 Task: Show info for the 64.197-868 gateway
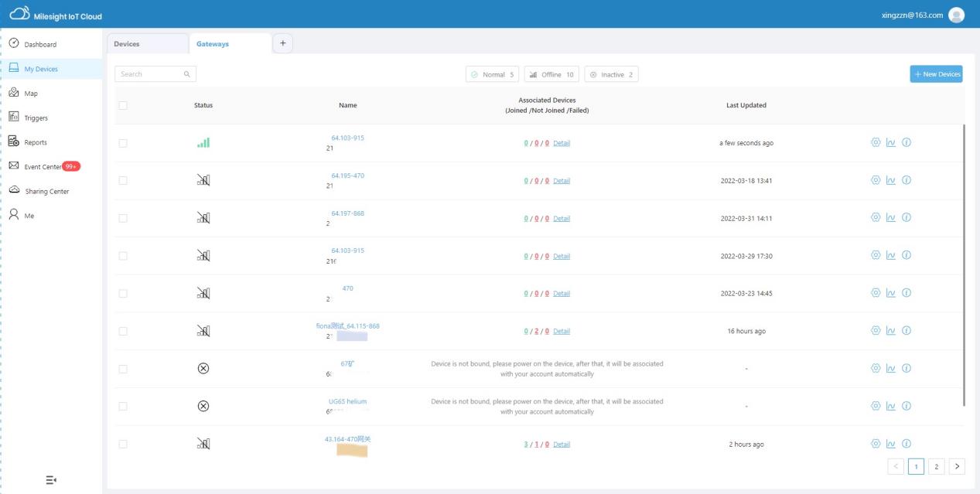coord(907,218)
